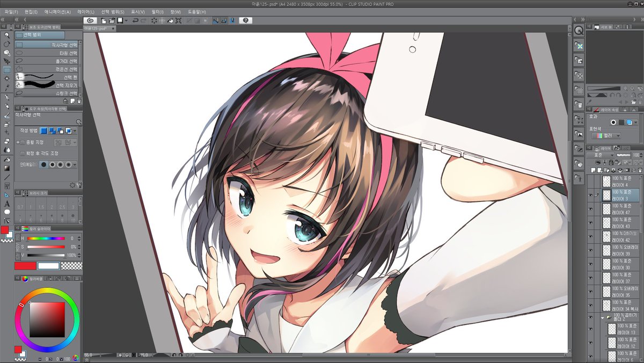Click on the H hue slider
This screenshot has width=644, height=363.
click(x=46, y=238)
